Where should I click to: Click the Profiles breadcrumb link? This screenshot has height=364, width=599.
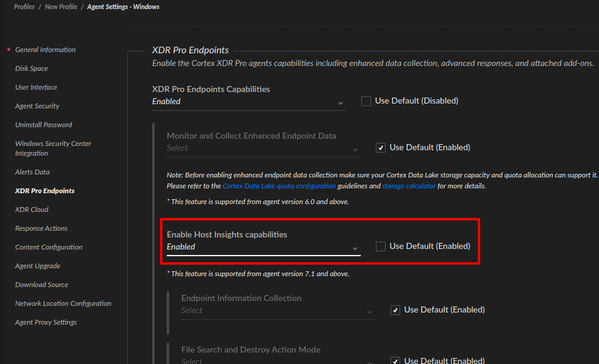24,7
